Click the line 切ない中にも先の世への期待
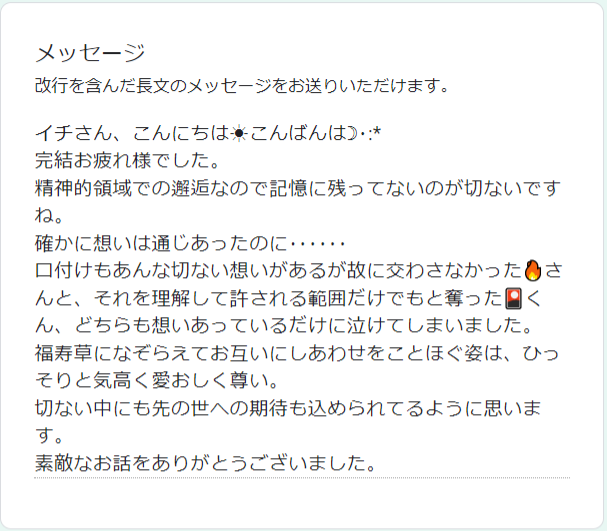The width and height of the screenshot is (607, 531). point(288,422)
